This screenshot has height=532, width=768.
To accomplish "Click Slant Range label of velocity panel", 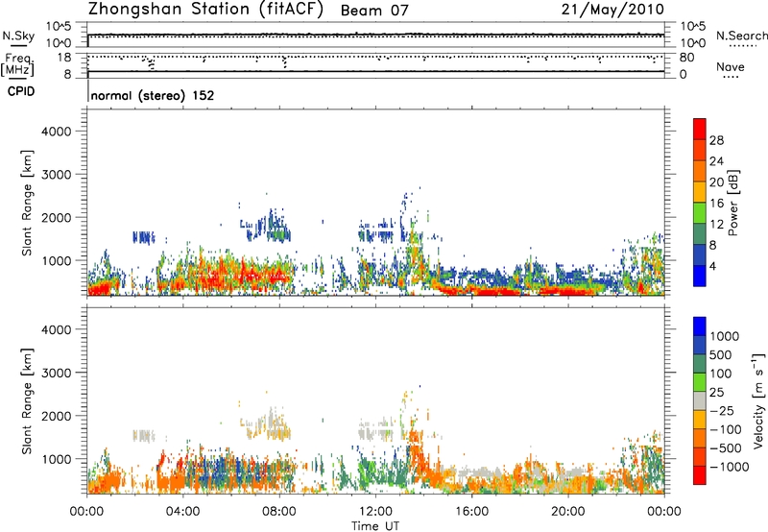I will click(x=27, y=401).
